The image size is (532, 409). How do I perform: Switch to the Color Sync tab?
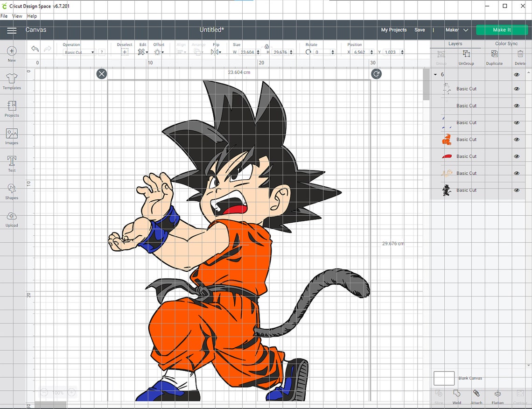coord(506,43)
